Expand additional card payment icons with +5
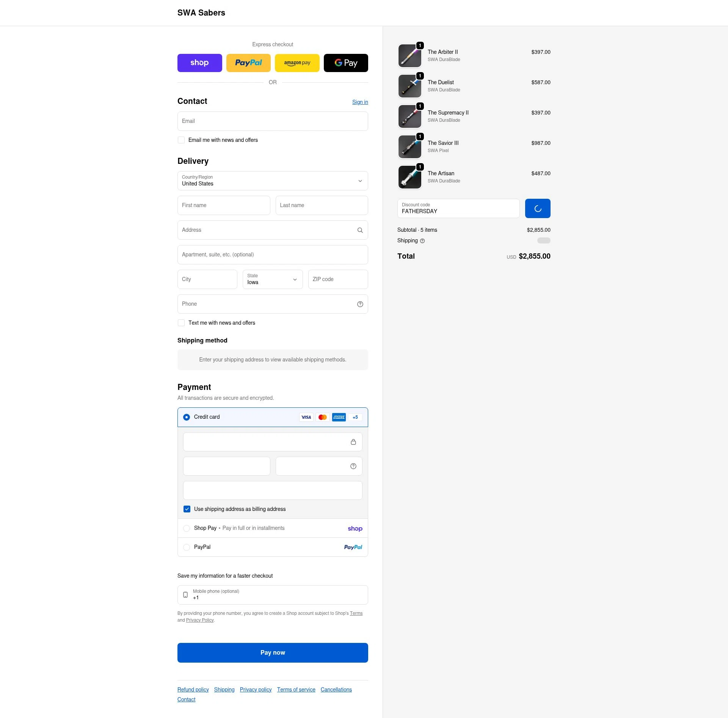The image size is (728, 718). 355,417
